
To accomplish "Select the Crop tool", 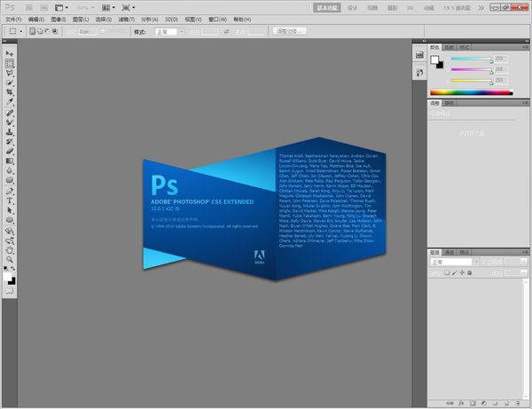I will 10,92.
